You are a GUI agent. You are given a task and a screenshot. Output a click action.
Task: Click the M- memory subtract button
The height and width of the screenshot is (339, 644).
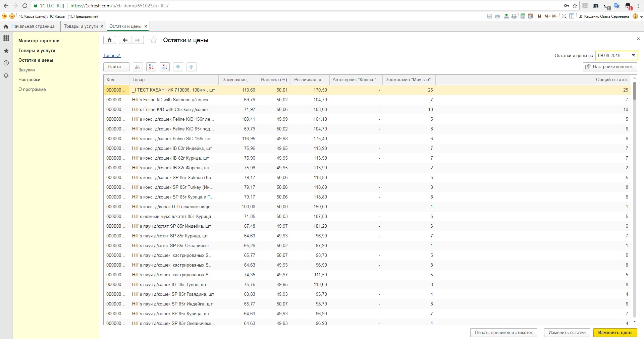pyautogui.click(x=555, y=16)
